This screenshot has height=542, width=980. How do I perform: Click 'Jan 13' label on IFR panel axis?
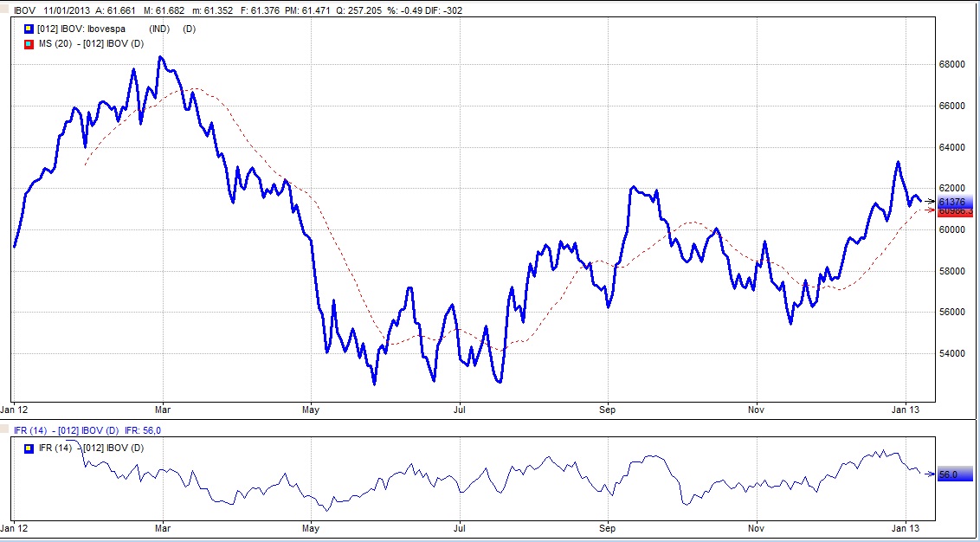[905, 526]
